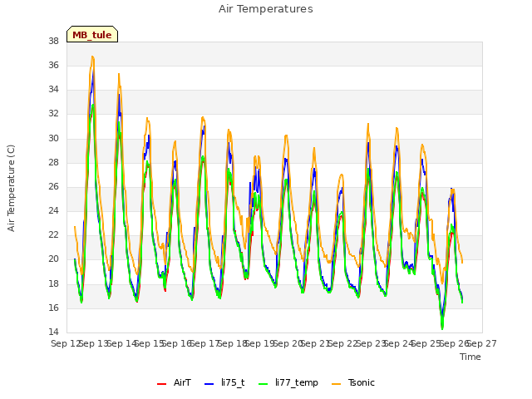The width and height of the screenshot is (532, 399).
Task: Click the 18 y-axis tick label
Action: click(x=53, y=283)
